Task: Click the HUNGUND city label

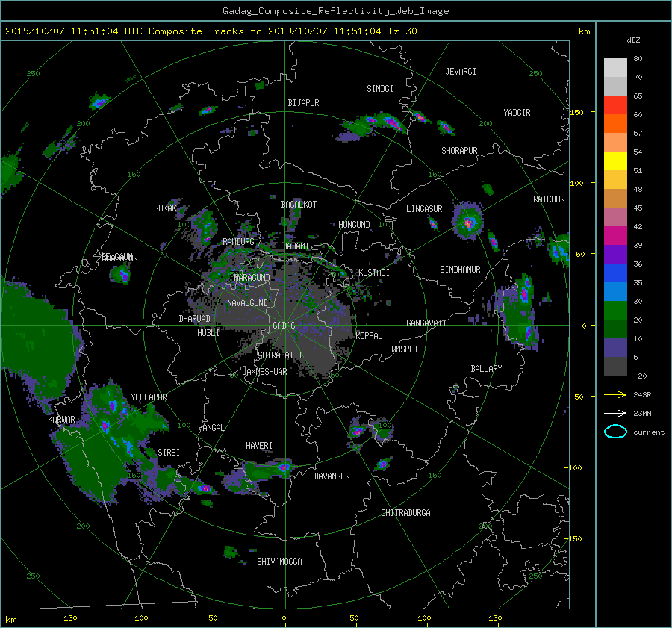Action: [354, 225]
